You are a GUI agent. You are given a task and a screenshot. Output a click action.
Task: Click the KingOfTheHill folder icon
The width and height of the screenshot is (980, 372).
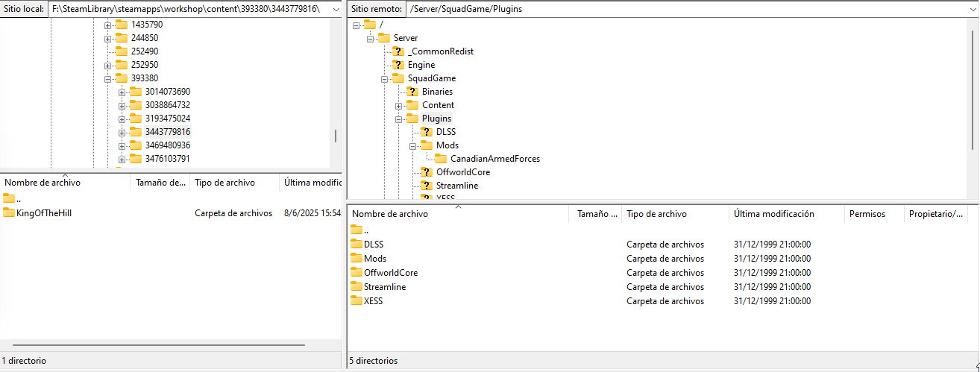pos(9,213)
